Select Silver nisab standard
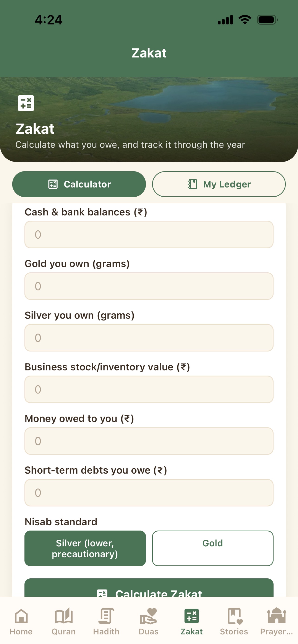The height and width of the screenshot is (644, 298). (85, 548)
